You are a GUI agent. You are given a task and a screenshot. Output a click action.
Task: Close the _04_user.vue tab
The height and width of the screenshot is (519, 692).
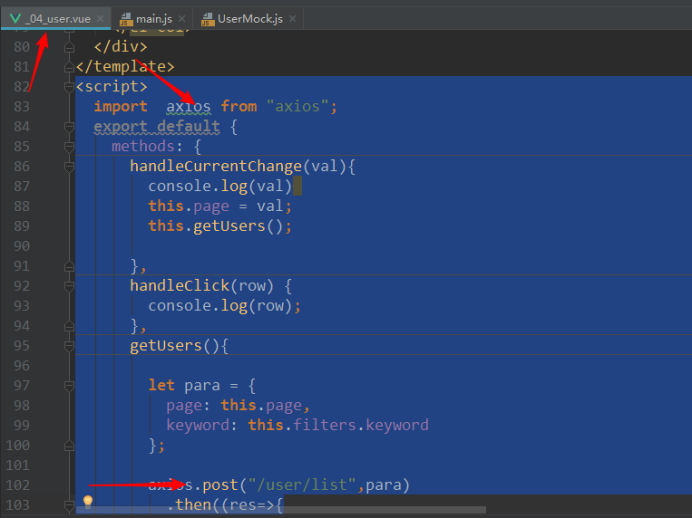(x=100, y=19)
